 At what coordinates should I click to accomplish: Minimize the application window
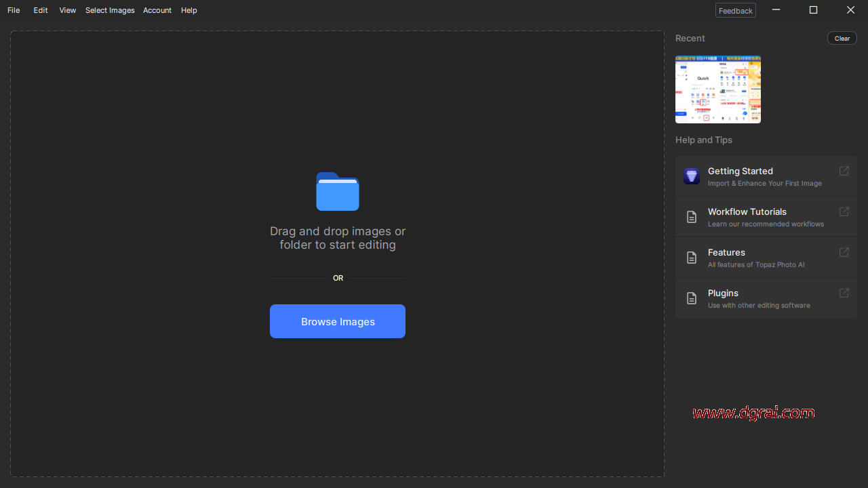[776, 10]
